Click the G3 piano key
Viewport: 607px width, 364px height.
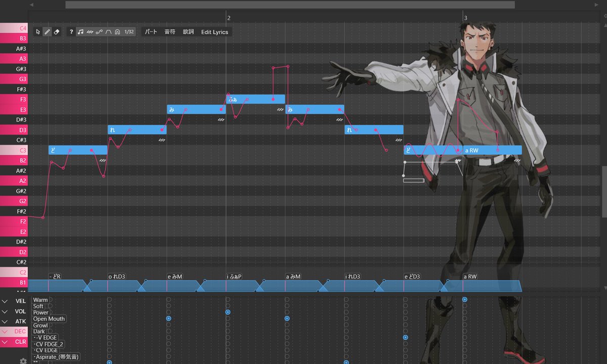pos(14,79)
